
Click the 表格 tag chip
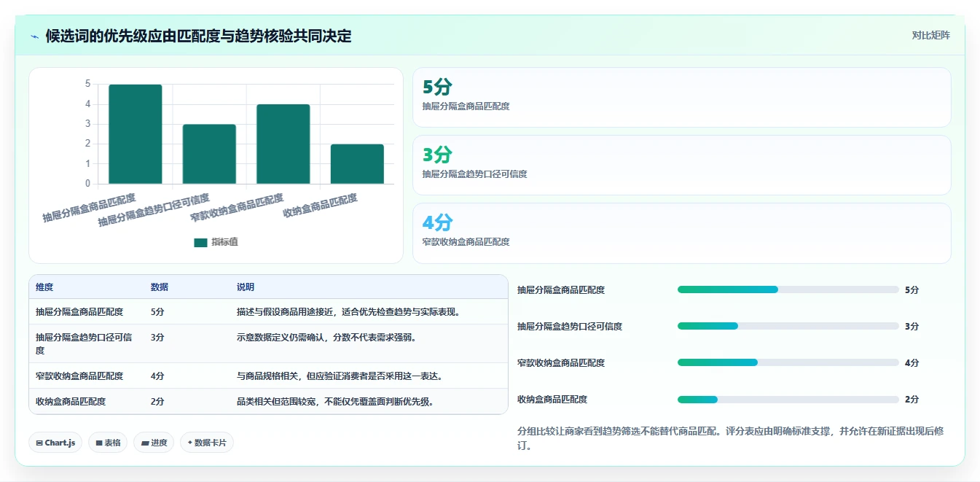[108, 443]
